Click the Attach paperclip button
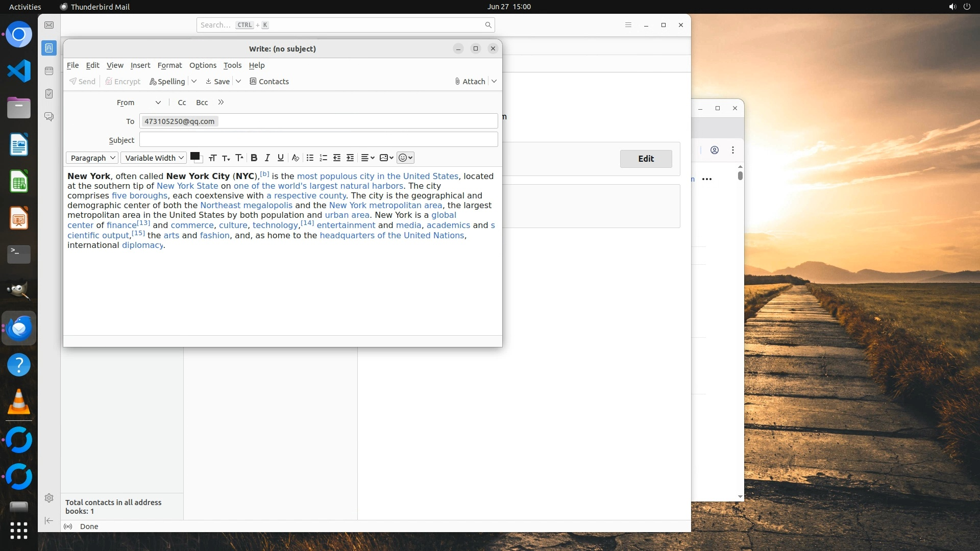The image size is (980, 551). (470, 82)
